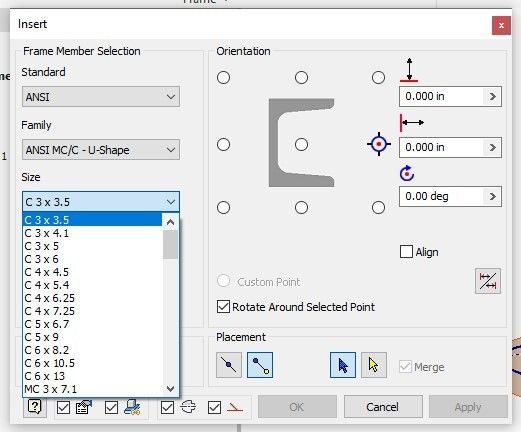
Task: Toggle checkbox beside computer icon
Action: tap(111, 407)
